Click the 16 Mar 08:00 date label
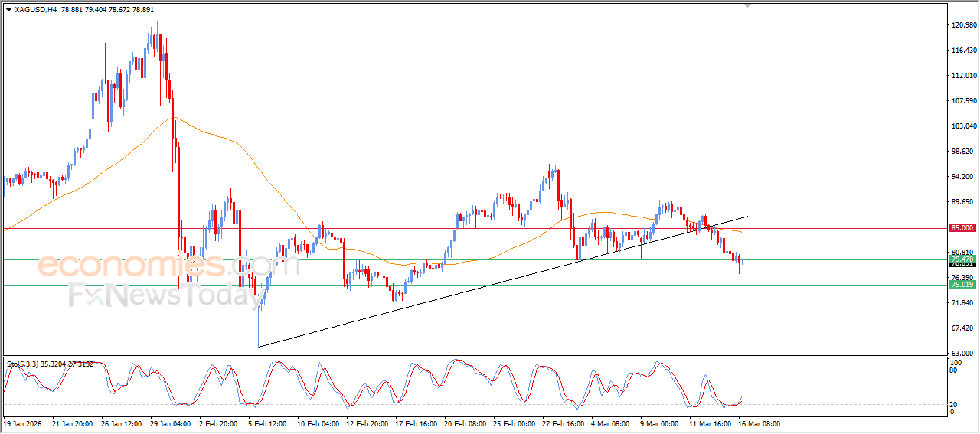The image size is (980, 434). click(758, 423)
